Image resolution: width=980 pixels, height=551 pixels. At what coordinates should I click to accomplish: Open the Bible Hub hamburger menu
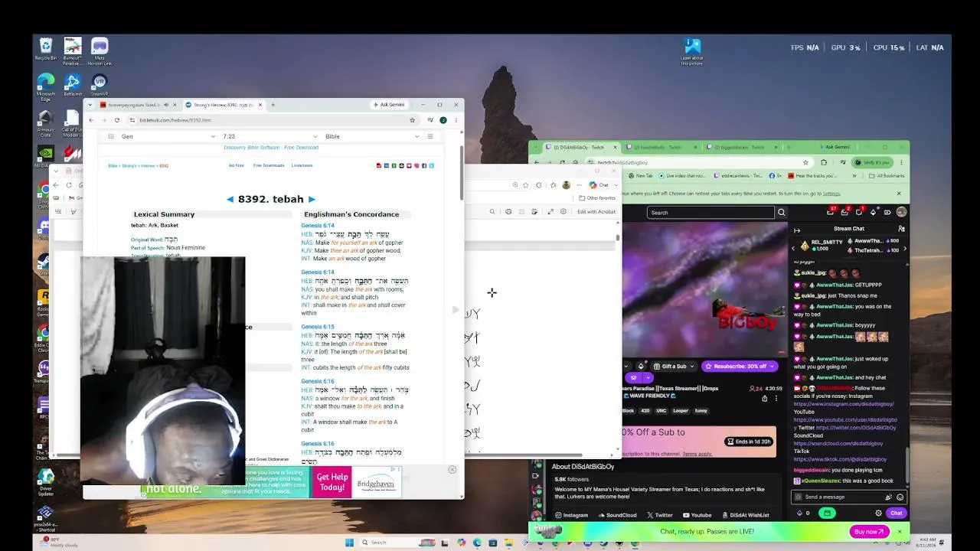[430, 136]
